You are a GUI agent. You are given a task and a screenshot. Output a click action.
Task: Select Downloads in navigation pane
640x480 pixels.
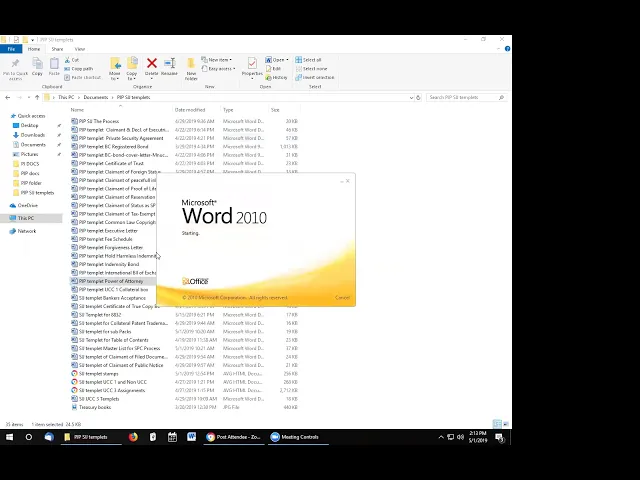[33, 135]
